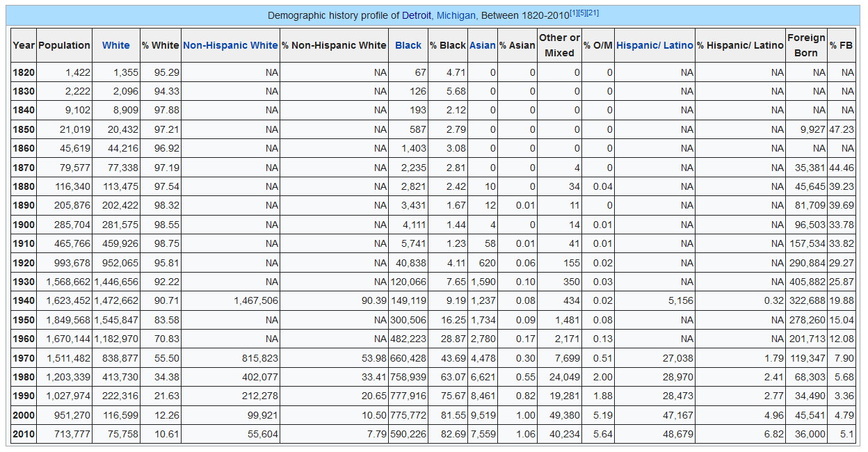Click the % Hispanic/ Latino header
The width and height of the screenshot is (868, 452).
click(740, 45)
